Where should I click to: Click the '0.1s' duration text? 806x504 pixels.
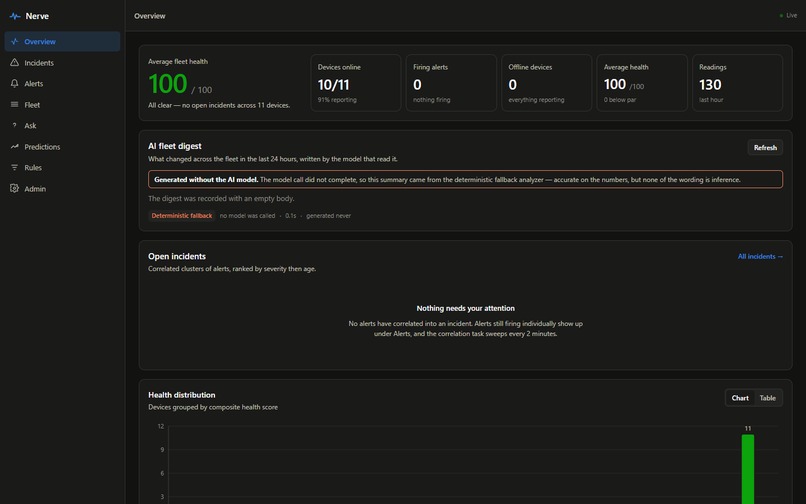(290, 216)
